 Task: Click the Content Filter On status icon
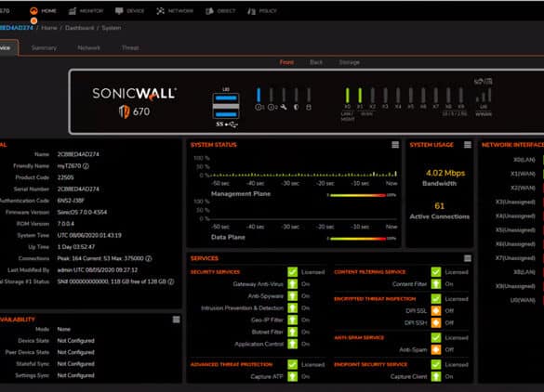pyautogui.click(x=436, y=284)
